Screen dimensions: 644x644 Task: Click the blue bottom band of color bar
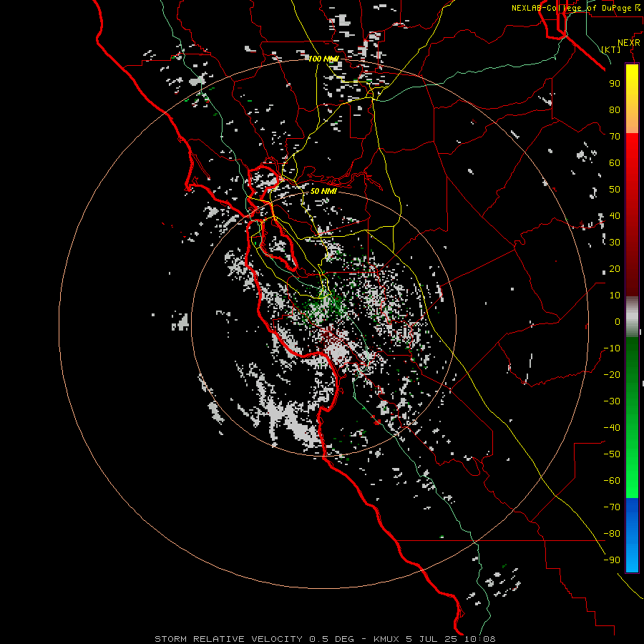(x=632, y=535)
